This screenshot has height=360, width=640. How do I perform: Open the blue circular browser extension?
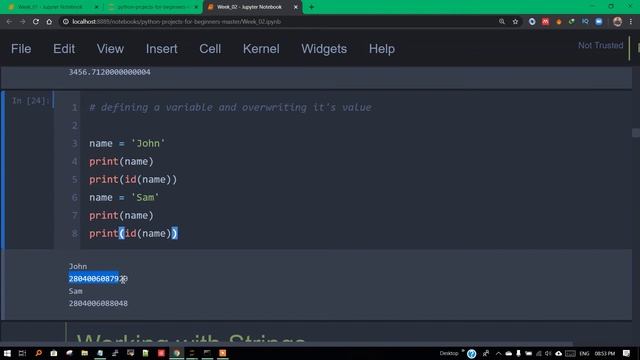[x=532, y=22]
